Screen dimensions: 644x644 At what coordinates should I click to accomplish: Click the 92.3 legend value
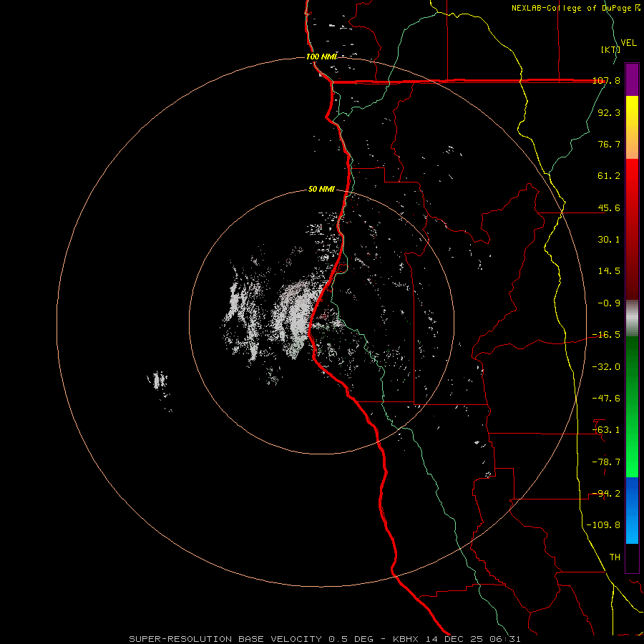coord(609,112)
